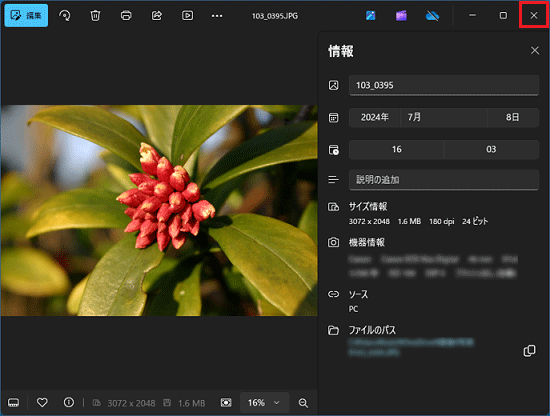The width and height of the screenshot is (550, 416).
Task: Fit photo to window icon
Action: (226, 403)
